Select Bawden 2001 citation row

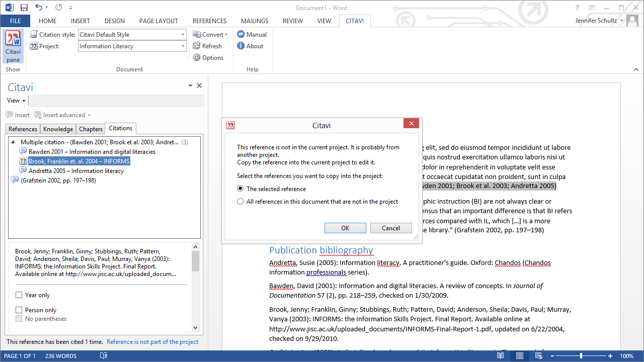point(87,151)
